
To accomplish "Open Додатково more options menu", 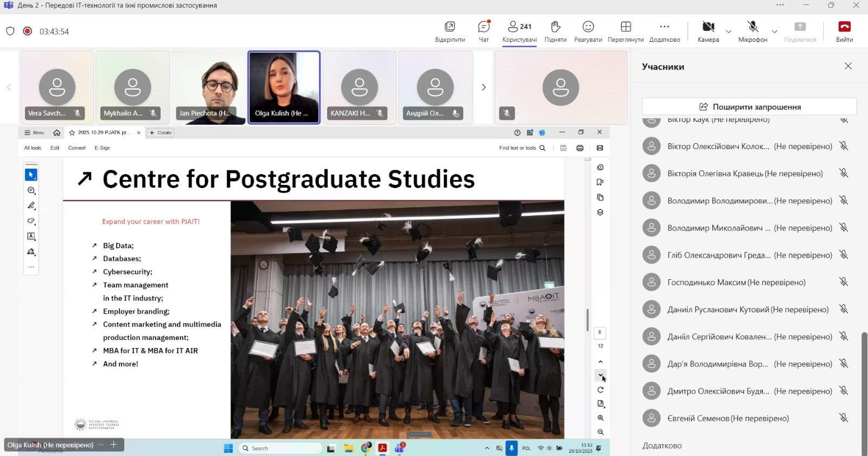I will [x=664, y=31].
